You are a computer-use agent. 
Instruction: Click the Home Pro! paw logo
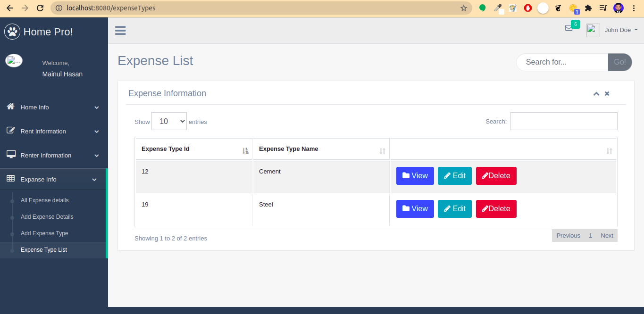click(12, 31)
